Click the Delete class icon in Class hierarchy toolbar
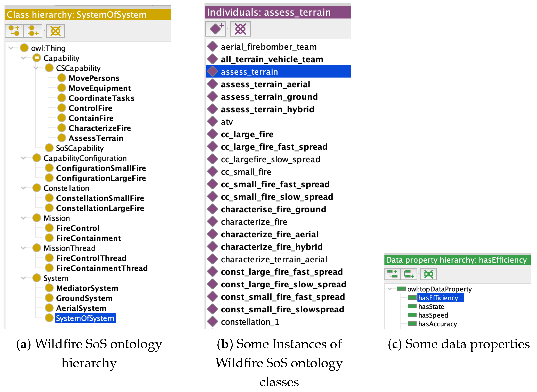The width and height of the screenshot is (537, 392). click(x=55, y=31)
